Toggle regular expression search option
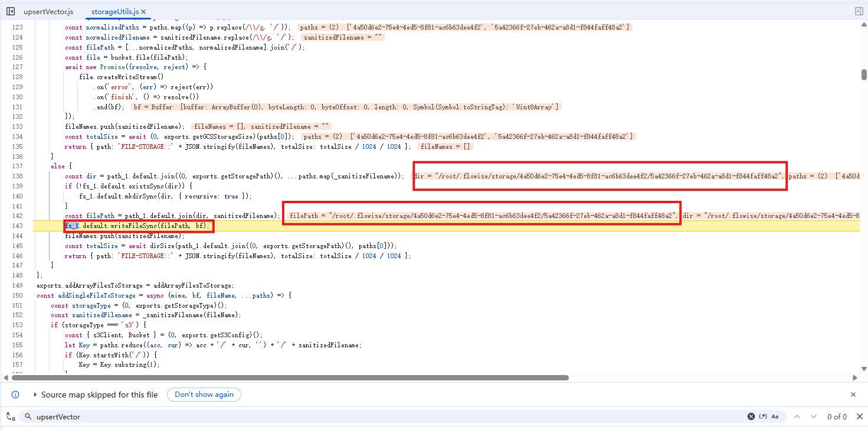Screen dimensions: 868x430 point(763,416)
